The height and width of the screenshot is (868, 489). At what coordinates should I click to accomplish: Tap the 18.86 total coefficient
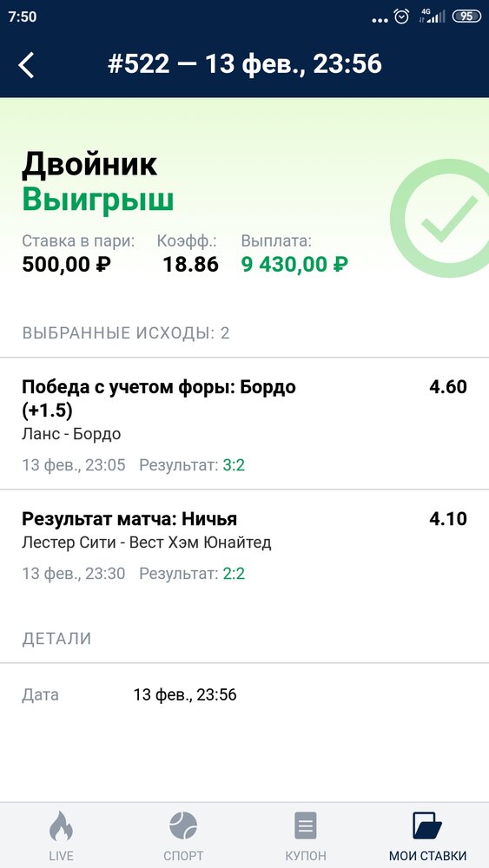tap(190, 265)
